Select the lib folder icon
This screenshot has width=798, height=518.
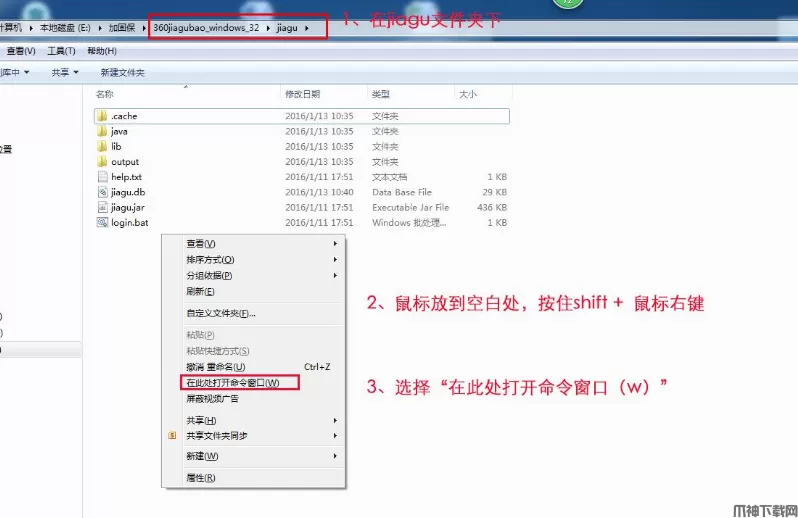tap(102, 147)
